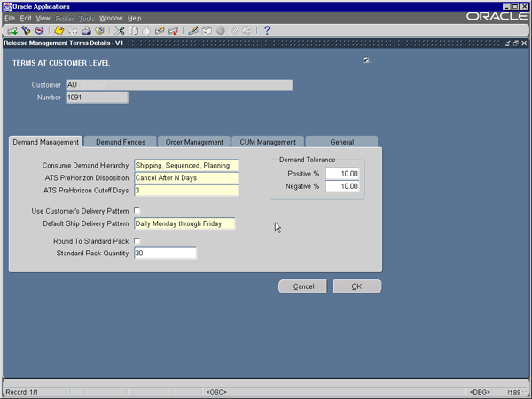
Task: Click the Attachments paperclip icon
Action: coord(233,31)
